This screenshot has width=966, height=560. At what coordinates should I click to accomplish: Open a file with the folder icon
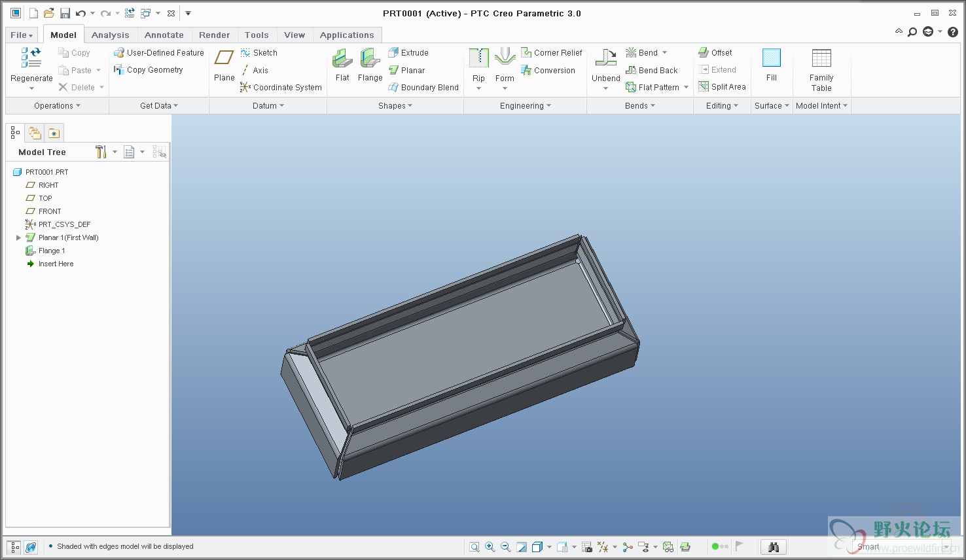[49, 13]
